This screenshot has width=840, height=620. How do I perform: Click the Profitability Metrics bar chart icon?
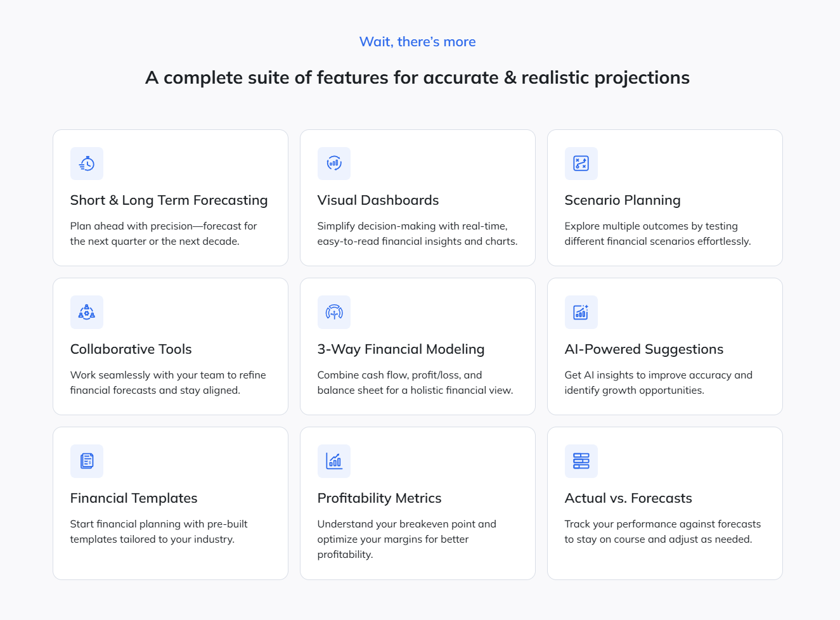[334, 462]
